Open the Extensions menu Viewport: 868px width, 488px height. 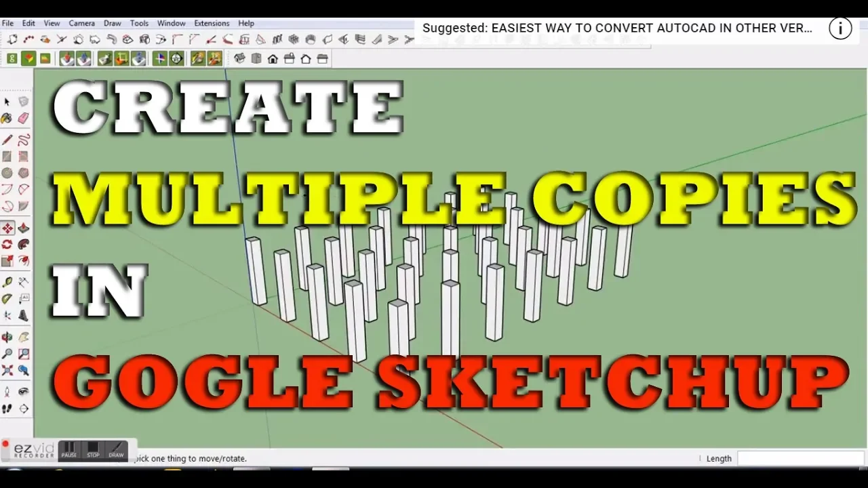(212, 23)
